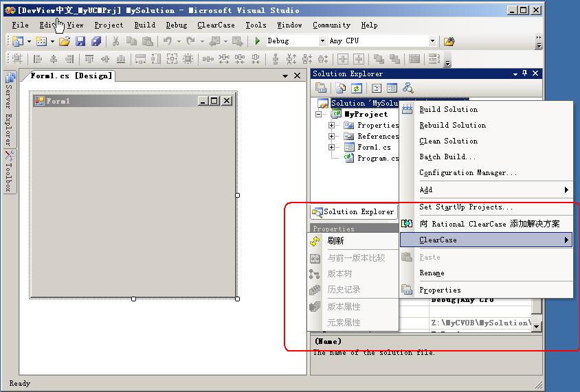This screenshot has width=580, height=392.
Task: Open the Toolbox side tab
Action: pos(9,171)
